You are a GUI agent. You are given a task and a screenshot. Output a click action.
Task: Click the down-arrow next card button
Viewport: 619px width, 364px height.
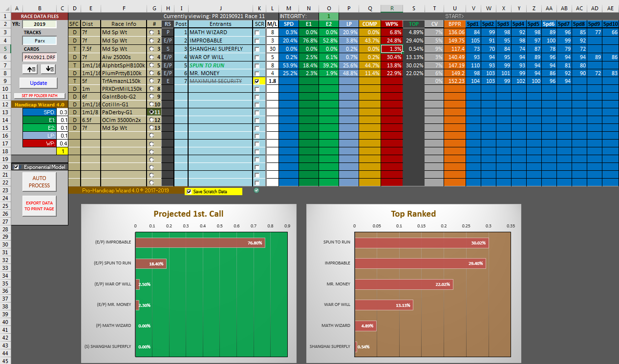[x=49, y=69]
